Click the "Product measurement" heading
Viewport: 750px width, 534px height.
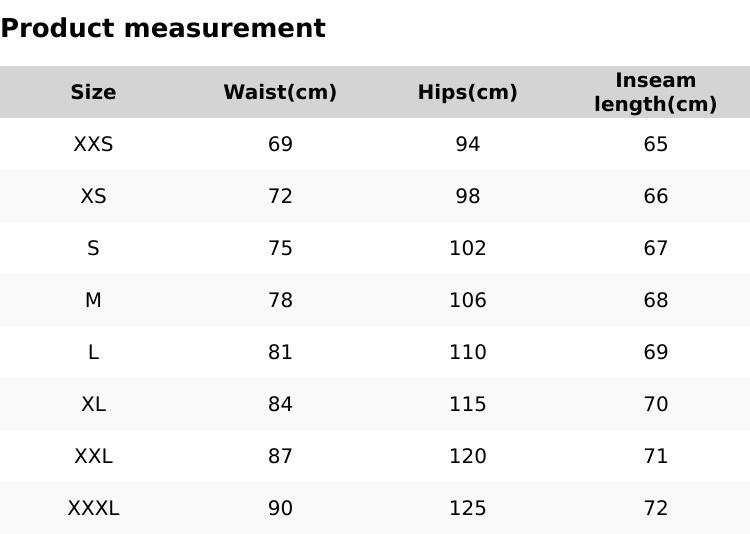click(x=163, y=29)
